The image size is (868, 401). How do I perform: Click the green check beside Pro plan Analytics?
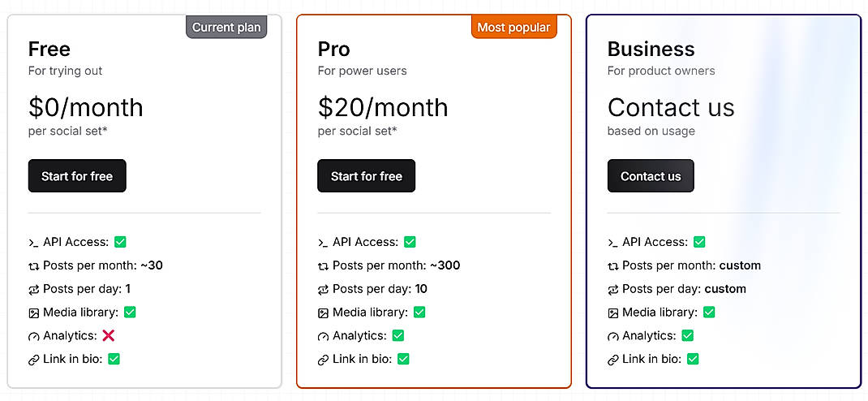tap(398, 335)
